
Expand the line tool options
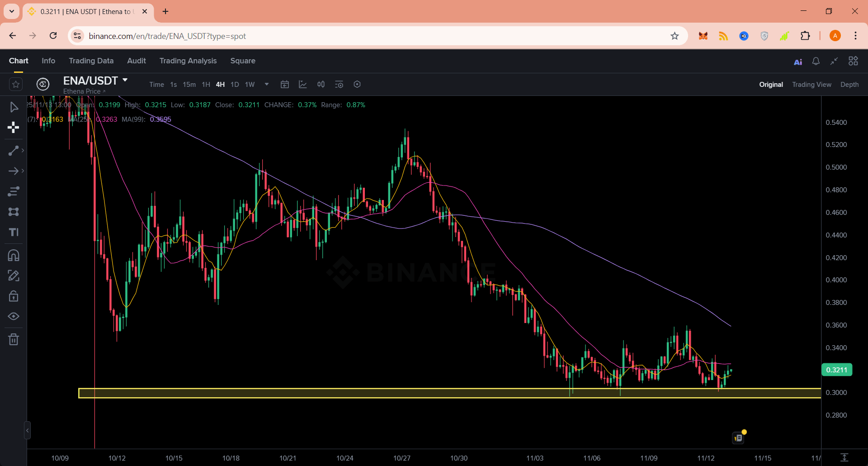click(x=23, y=151)
